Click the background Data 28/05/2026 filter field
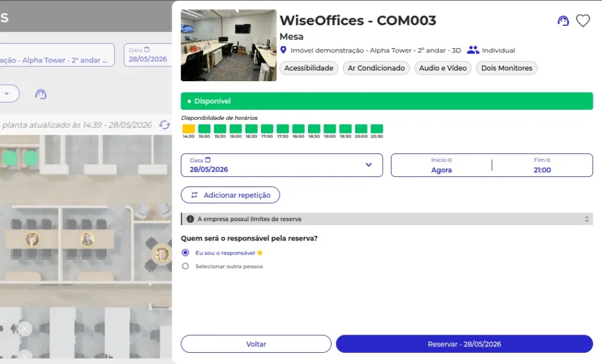The height and width of the screenshot is (364, 602). tap(148, 55)
